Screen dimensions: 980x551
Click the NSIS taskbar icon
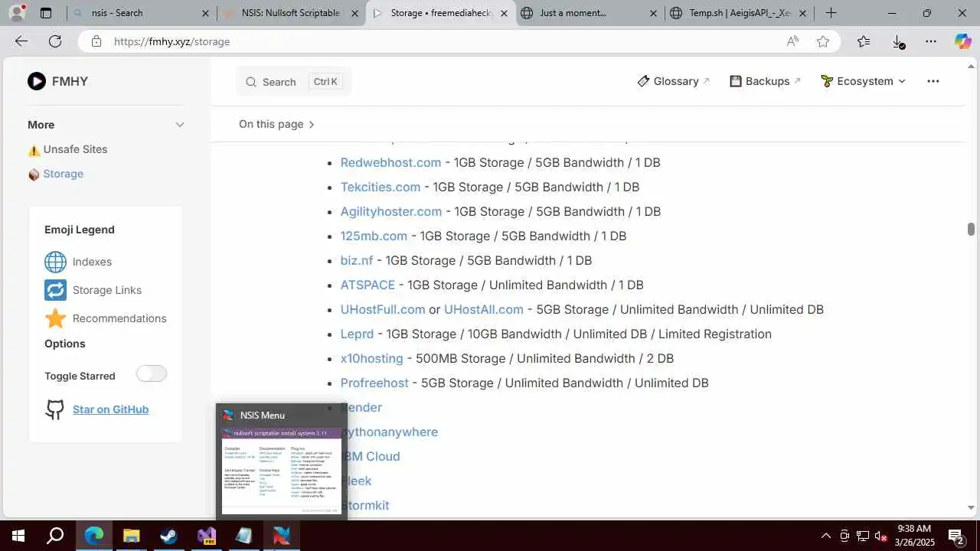[282, 536]
